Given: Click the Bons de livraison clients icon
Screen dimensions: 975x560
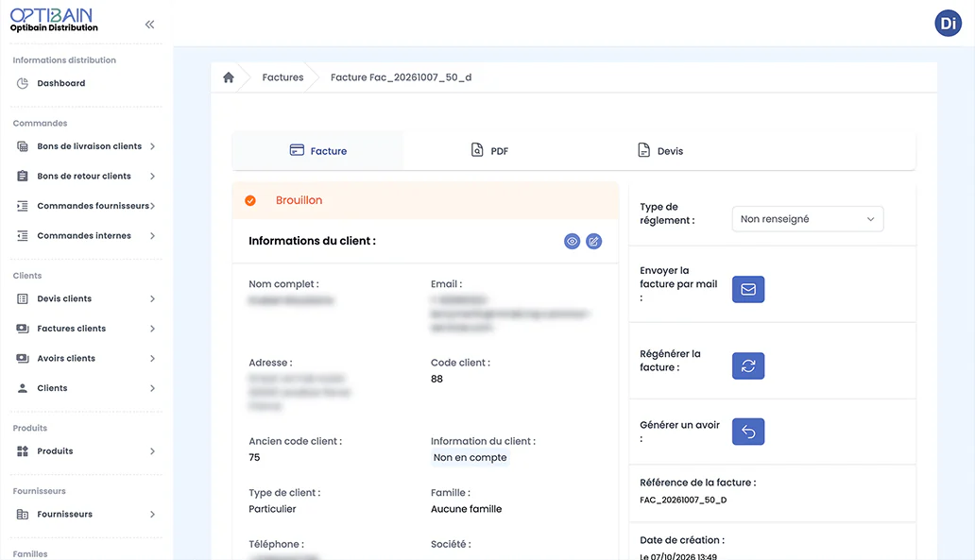Looking at the screenshot, I should (x=23, y=146).
